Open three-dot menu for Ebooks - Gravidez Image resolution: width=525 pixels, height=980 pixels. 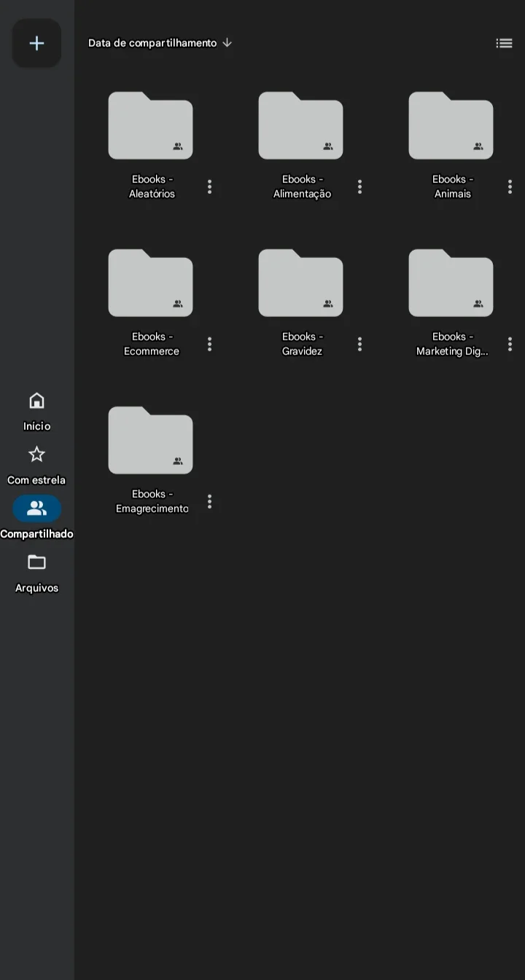click(359, 345)
